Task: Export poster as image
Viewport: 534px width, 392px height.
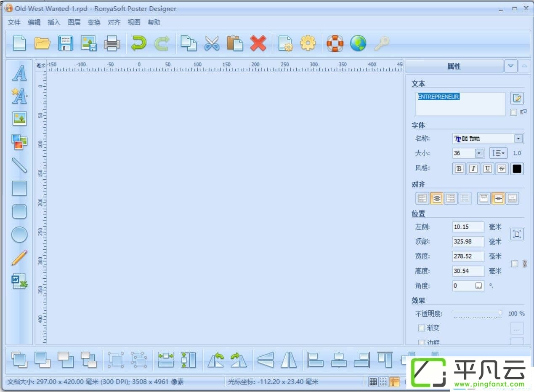Action: point(89,43)
